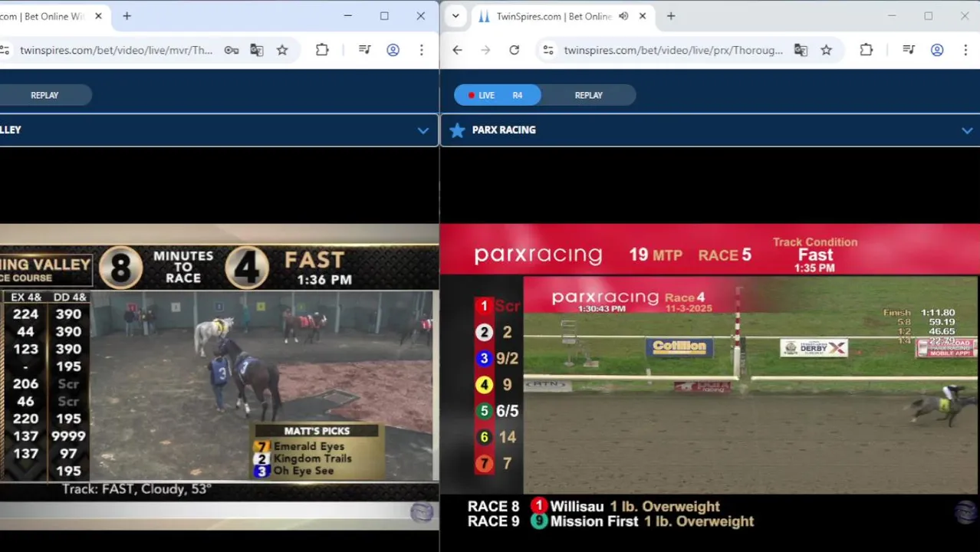The height and width of the screenshot is (552, 980).
Task: Mute the TwinSpires tab via its speaker icon
Action: (x=623, y=16)
